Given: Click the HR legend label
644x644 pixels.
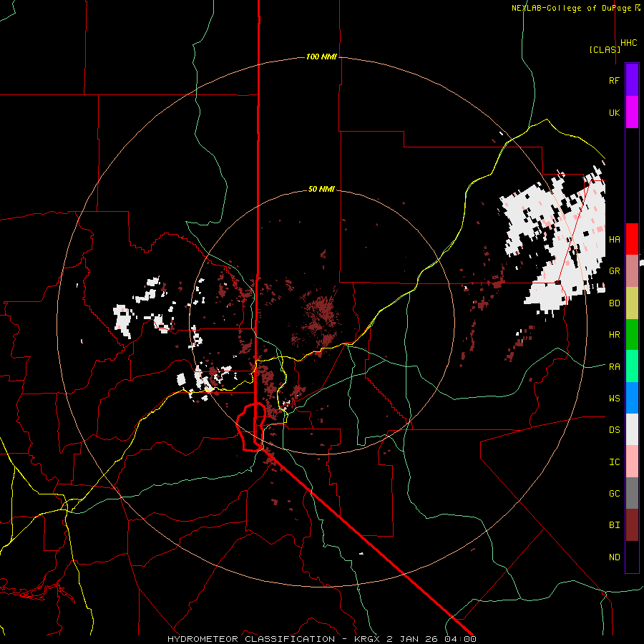Looking at the screenshot, I should pos(614,335).
